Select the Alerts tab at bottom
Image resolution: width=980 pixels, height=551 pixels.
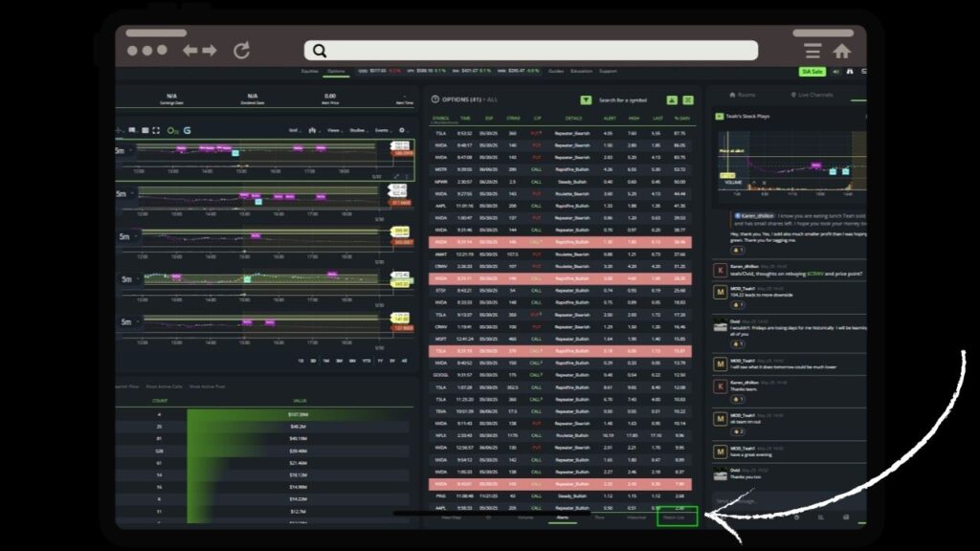click(563, 518)
